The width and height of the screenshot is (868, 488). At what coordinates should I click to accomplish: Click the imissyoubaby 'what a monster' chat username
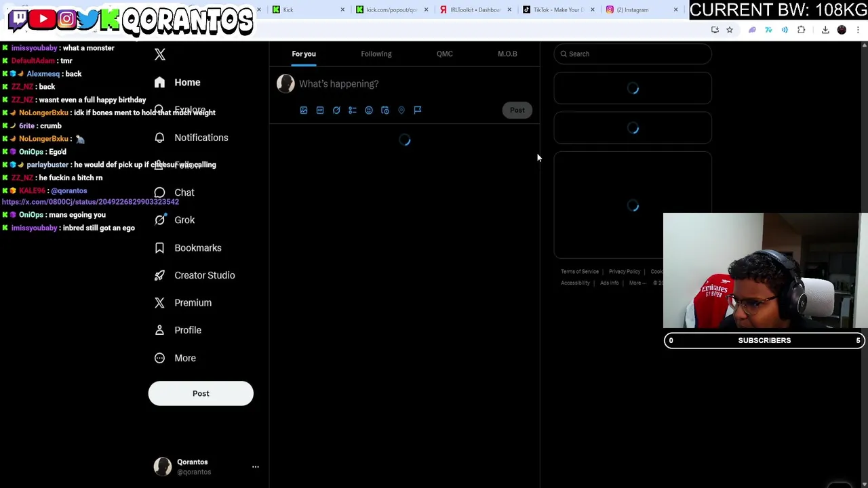[x=35, y=48]
